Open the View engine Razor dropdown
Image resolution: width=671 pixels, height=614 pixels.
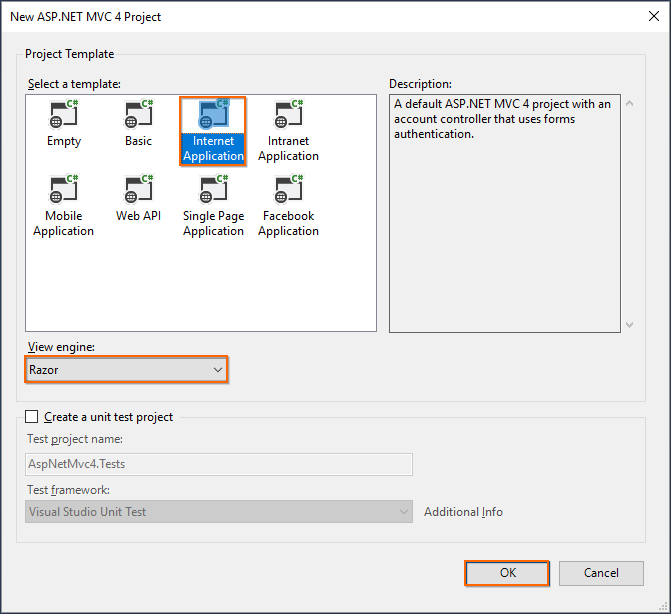click(126, 370)
